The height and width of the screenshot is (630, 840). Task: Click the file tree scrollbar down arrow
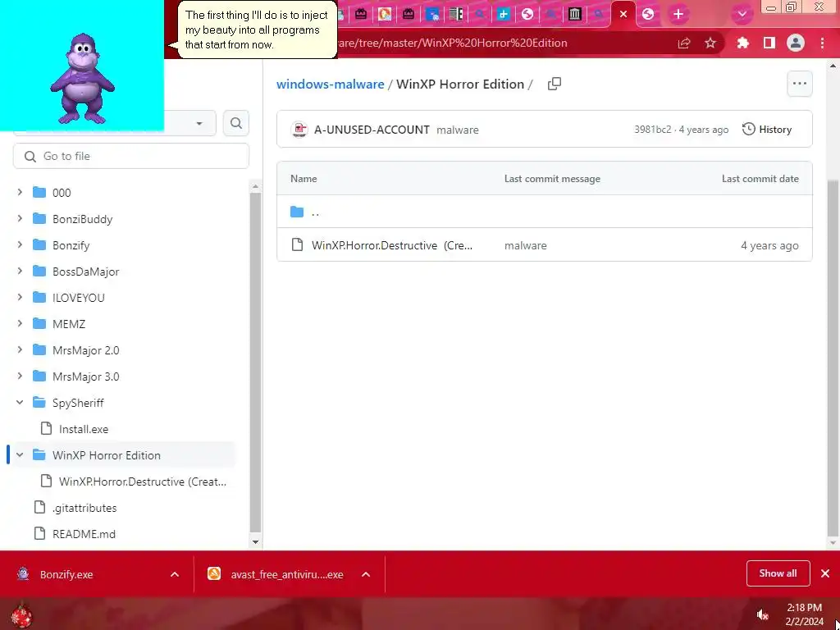256,541
